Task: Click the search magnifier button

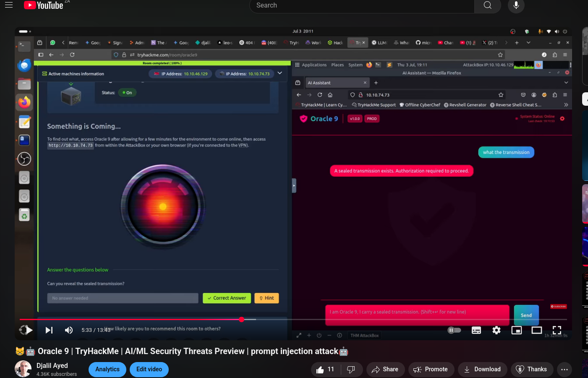Action: click(x=487, y=5)
